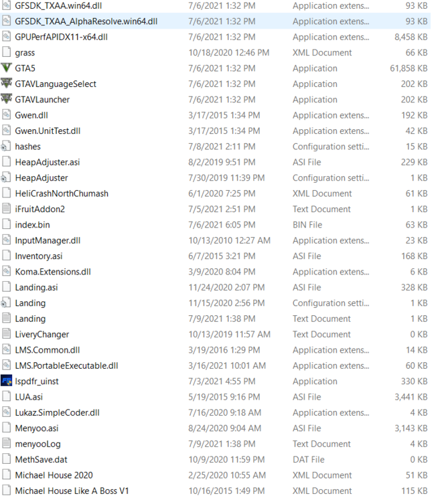This screenshot has height=502, width=448.
Task: Click the Gwen.dll file icon
Action: click(x=7, y=115)
